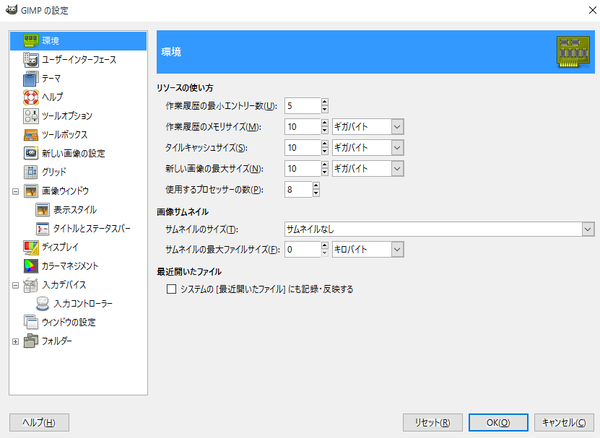This screenshot has height=438, width=600.
Task: Select グリッド text in the tree
Action: click(54, 172)
